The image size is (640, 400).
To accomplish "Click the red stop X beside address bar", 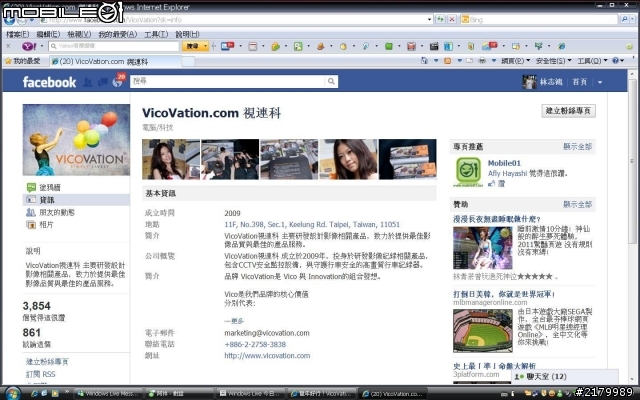I will [452, 19].
